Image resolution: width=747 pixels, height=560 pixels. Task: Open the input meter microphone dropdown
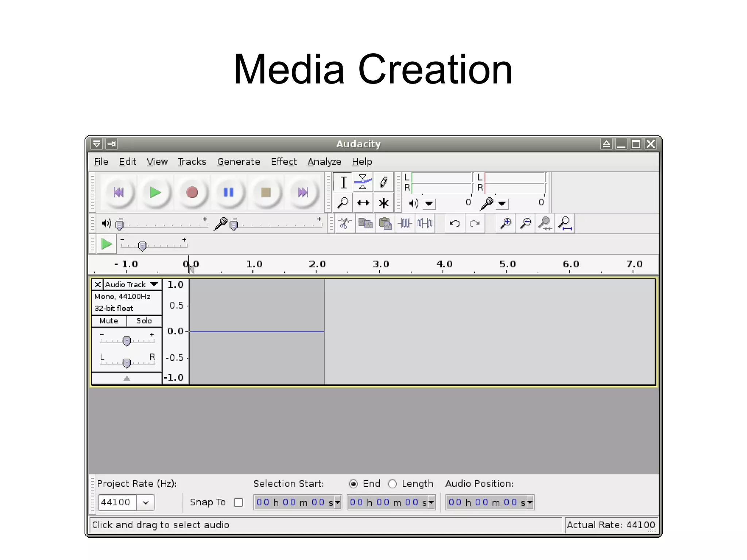click(502, 204)
